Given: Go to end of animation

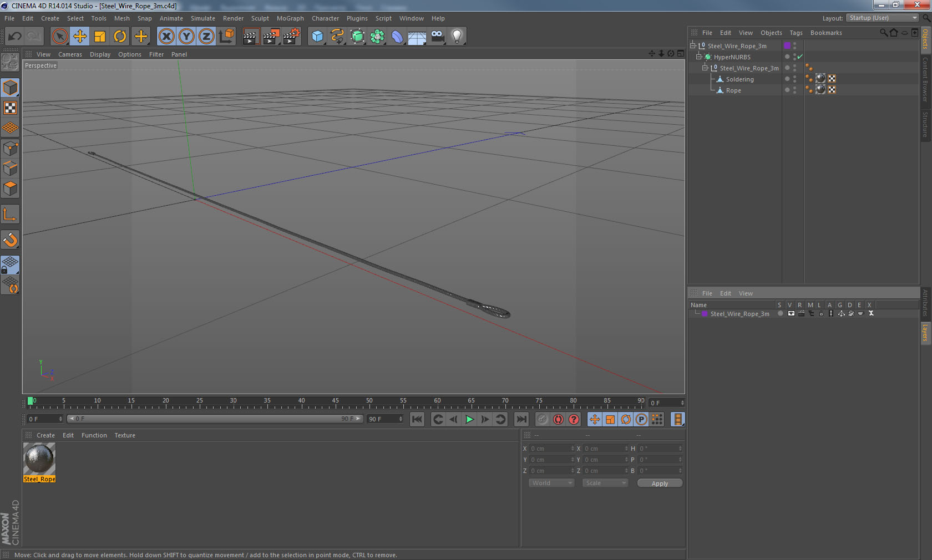Looking at the screenshot, I should point(521,419).
